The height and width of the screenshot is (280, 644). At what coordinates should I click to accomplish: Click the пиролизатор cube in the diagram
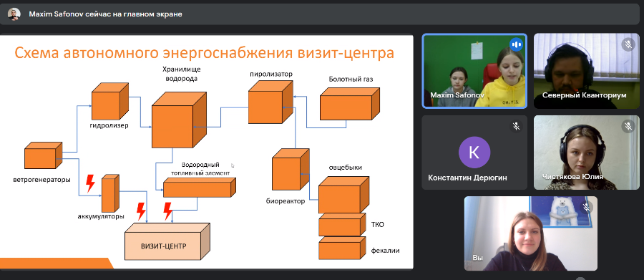click(x=270, y=102)
